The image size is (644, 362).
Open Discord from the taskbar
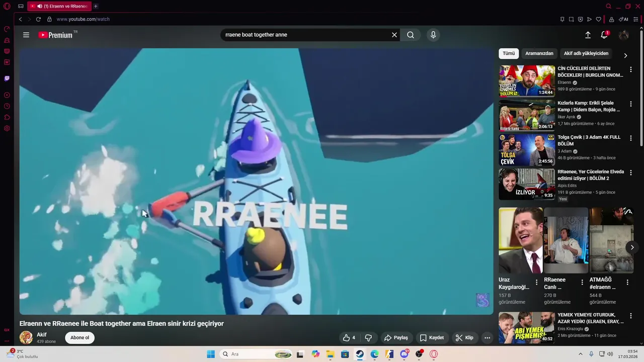404,354
